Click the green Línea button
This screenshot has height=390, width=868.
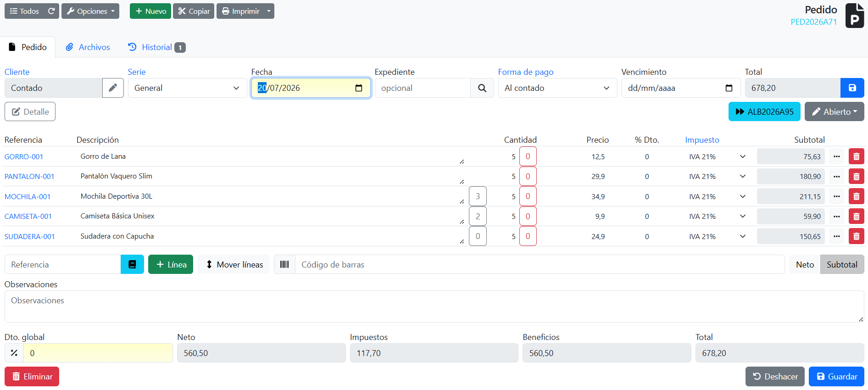(171, 265)
